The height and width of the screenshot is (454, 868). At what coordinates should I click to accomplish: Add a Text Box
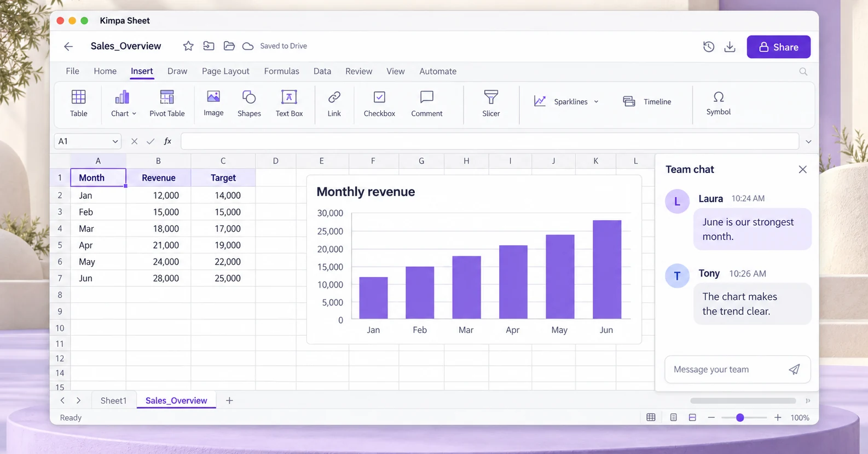289,104
